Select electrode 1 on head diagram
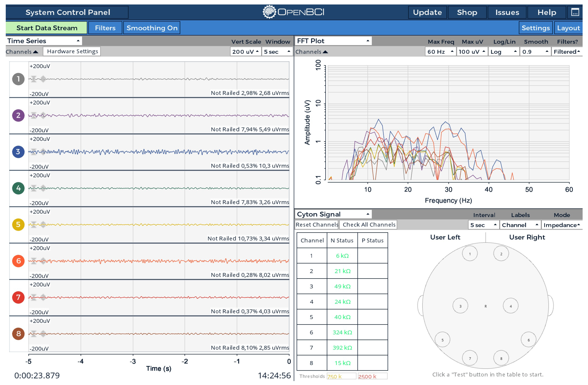The width and height of the screenshot is (588, 385). pyautogui.click(x=470, y=254)
